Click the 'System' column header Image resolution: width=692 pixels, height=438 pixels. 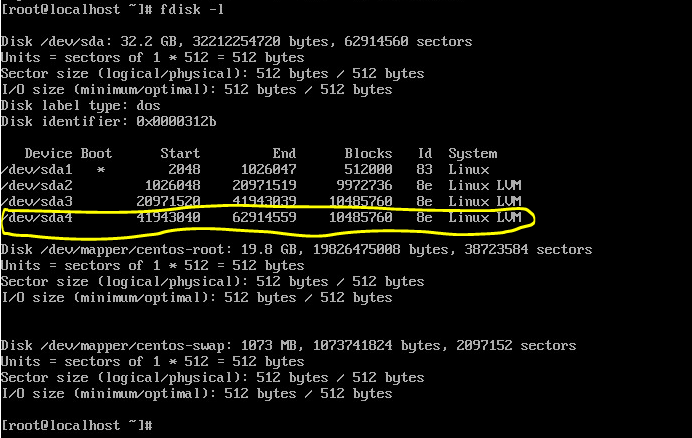(473, 154)
